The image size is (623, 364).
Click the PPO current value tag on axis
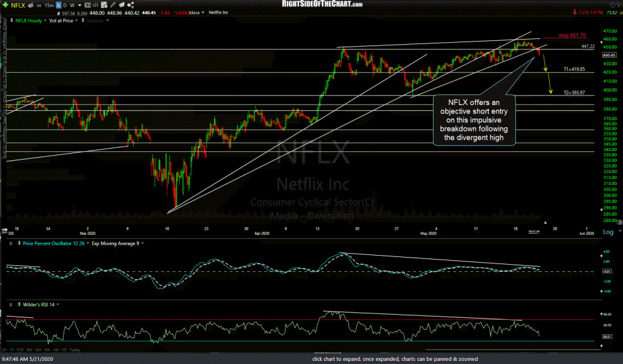click(607, 271)
